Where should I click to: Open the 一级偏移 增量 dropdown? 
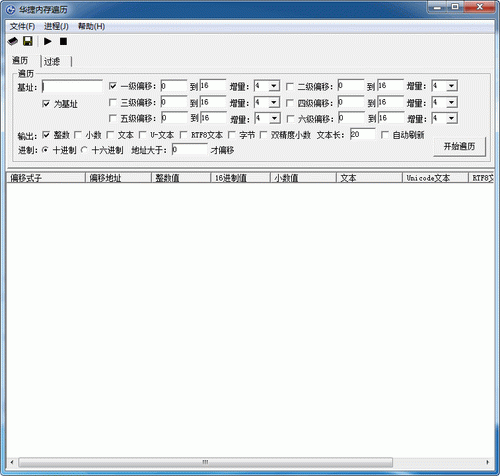coord(274,86)
